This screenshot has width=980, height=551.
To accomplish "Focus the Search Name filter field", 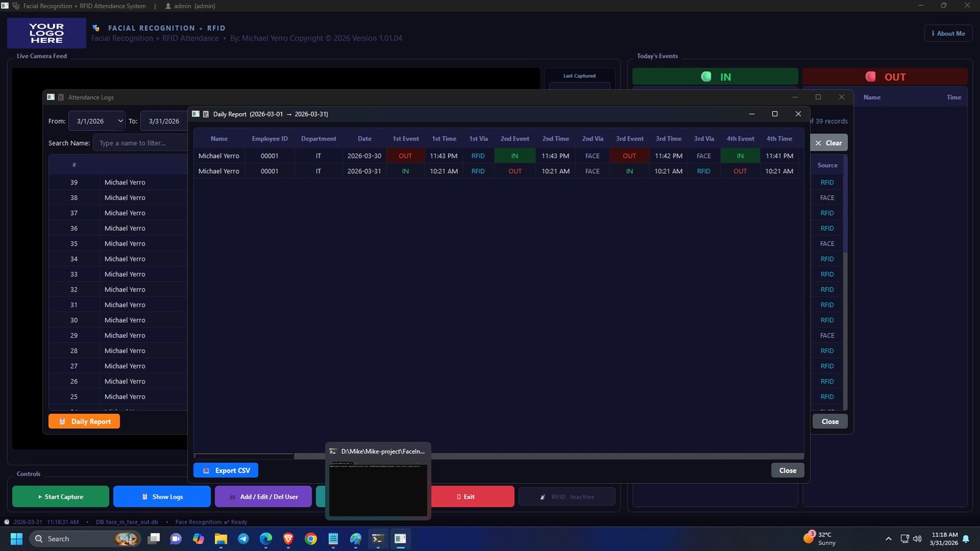I will pos(140,143).
